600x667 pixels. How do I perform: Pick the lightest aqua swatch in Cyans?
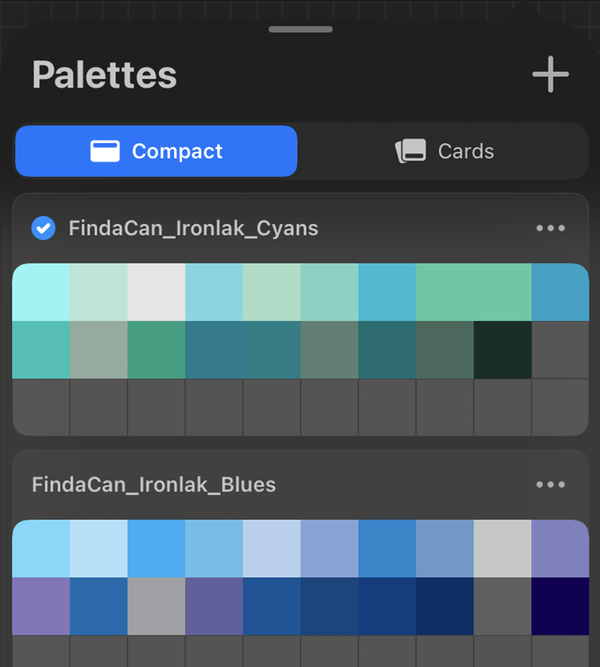click(41, 292)
